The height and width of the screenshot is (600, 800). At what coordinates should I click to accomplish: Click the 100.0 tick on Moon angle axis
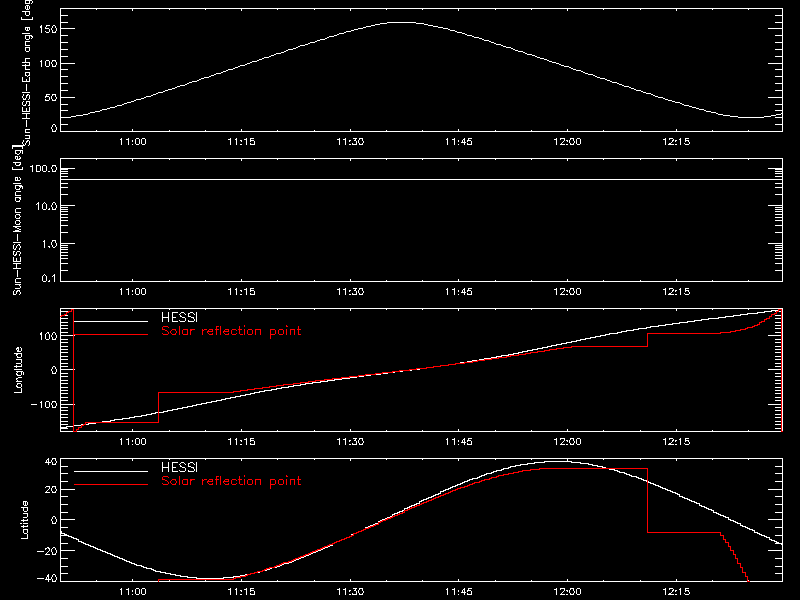tap(43, 168)
